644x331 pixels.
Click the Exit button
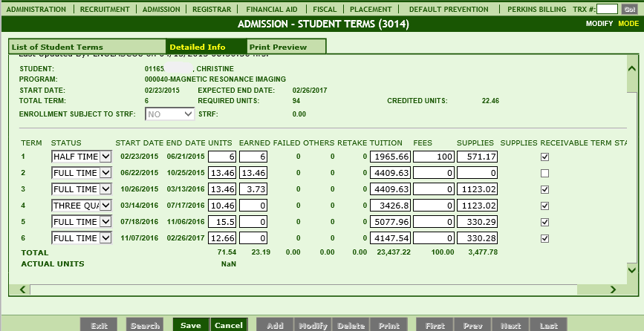(99, 325)
